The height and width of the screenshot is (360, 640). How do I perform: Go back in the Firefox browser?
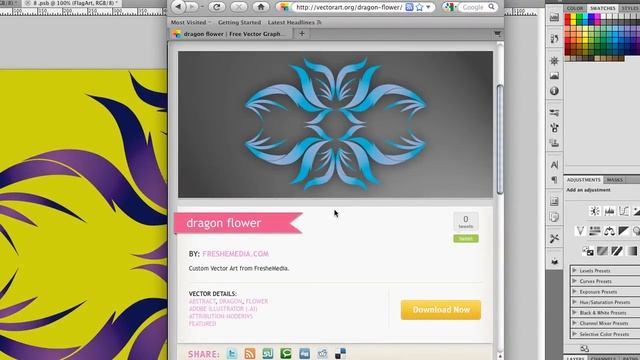(178, 7)
